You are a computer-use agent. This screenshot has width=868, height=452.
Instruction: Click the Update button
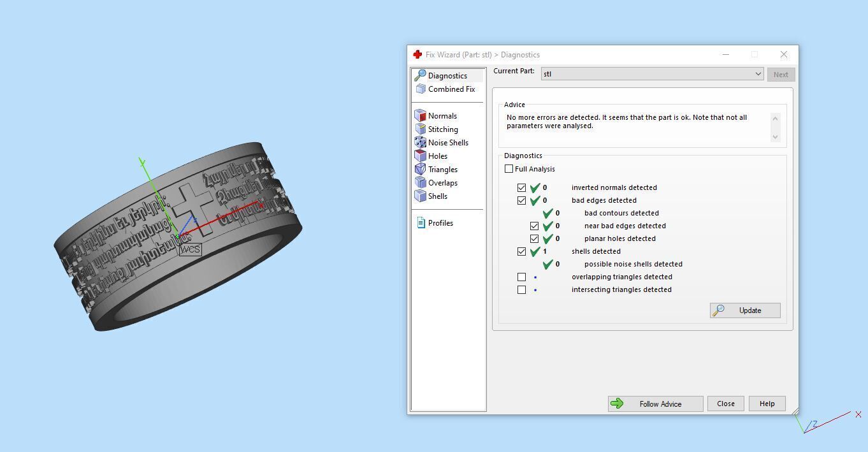pos(745,310)
